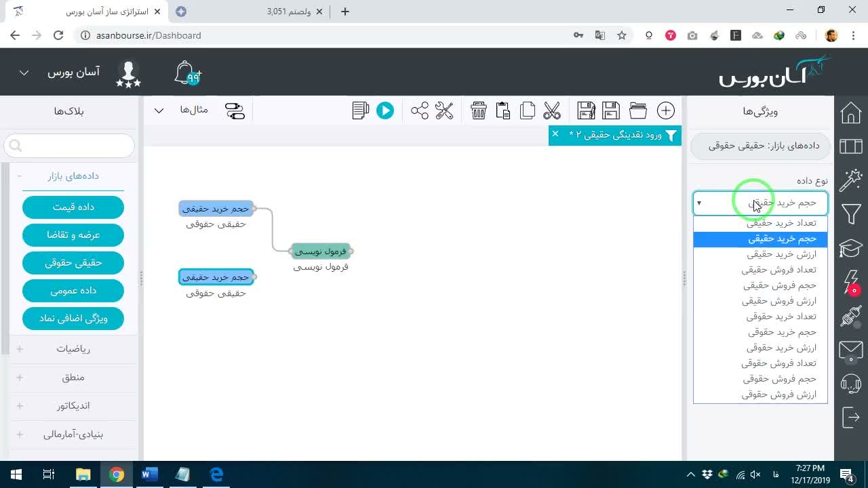Viewport: 868px width, 488px height.
Task: Click the scissors cut icon
Action: (552, 110)
